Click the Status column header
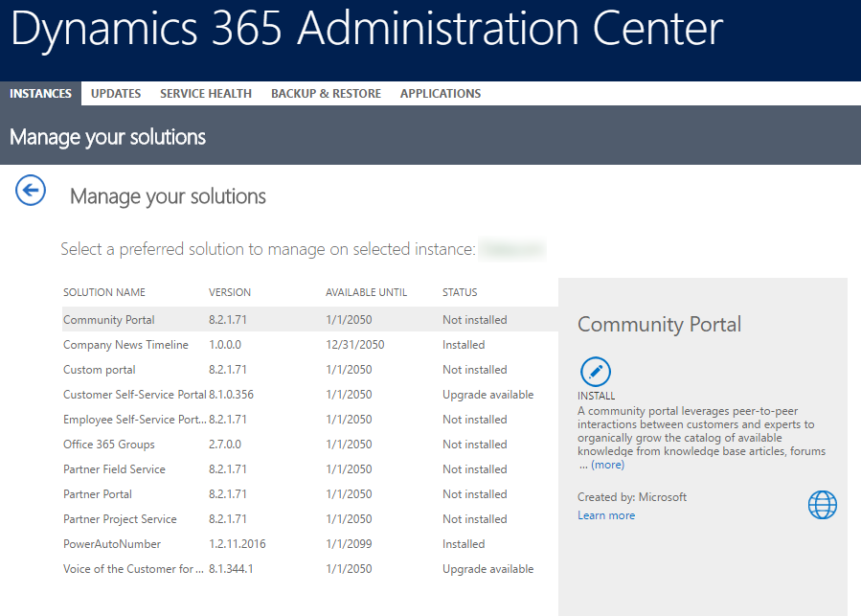The width and height of the screenshot is (861, 616). [460, 292]
